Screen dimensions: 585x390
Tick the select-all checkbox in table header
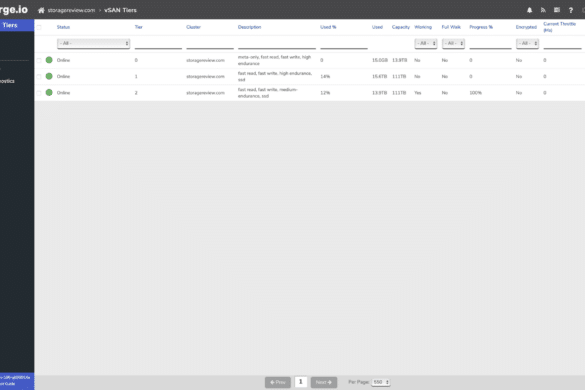[x=39, y=27]
